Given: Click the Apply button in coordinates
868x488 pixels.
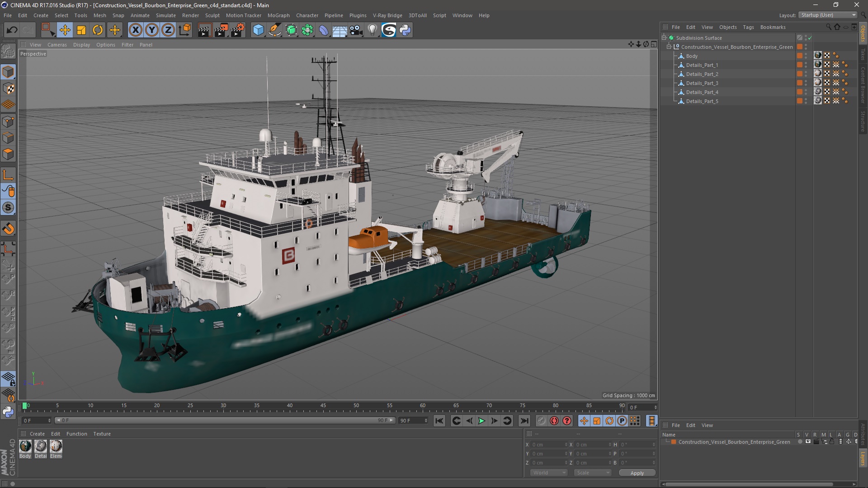Looking at the screenshot, I should pyautogui.click(x=637, y=473).
